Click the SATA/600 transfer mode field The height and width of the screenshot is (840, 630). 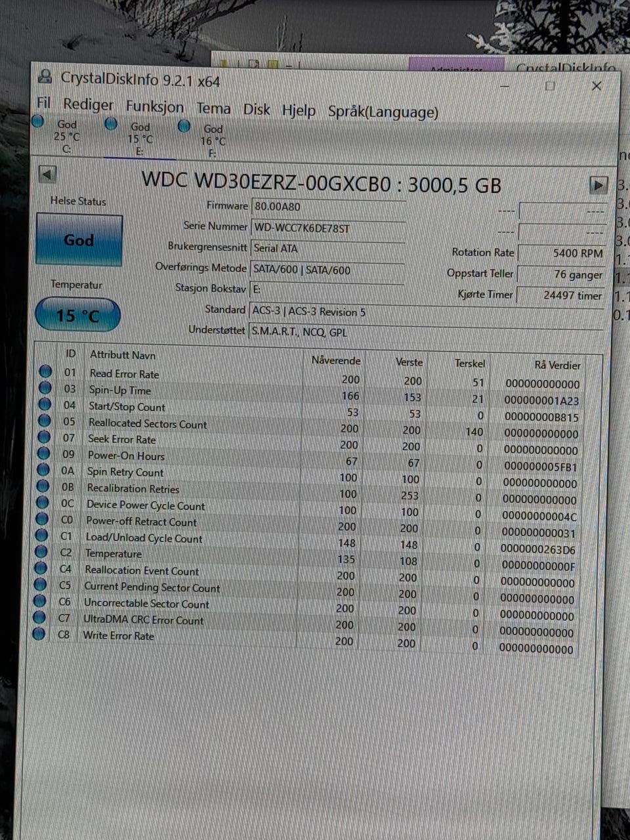[x=327, y=270]
